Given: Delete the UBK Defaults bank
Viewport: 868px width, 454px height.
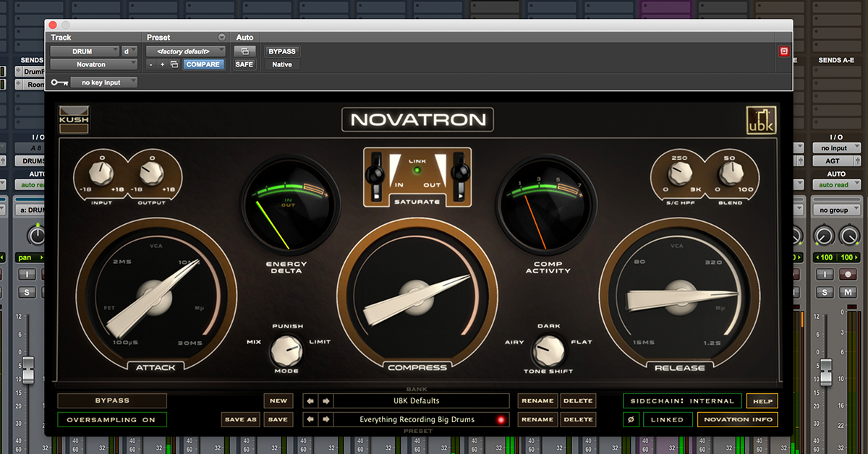Looking at the screenshot, I should coord(577,401).
